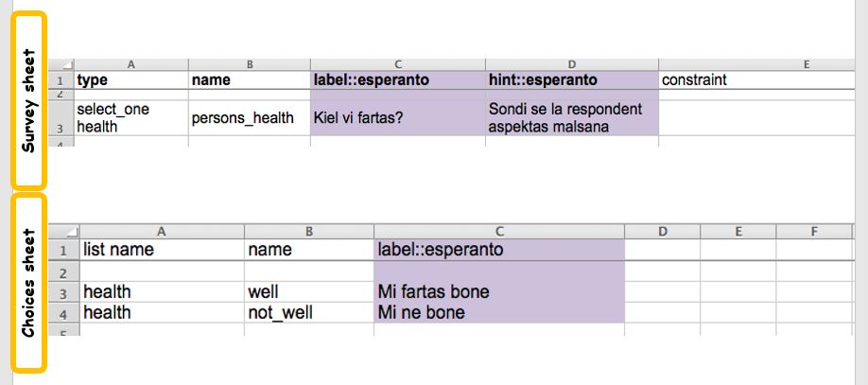Click select-all corner of the Choices sheet
The width and height of the screenshot is (868, 385).
(x=61, y=231)
